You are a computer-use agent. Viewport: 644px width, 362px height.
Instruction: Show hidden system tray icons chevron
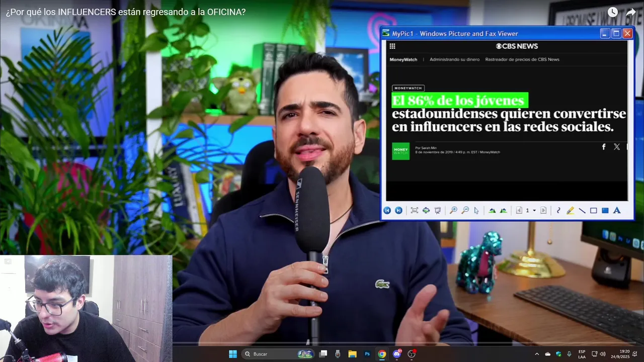click(537, 354)
